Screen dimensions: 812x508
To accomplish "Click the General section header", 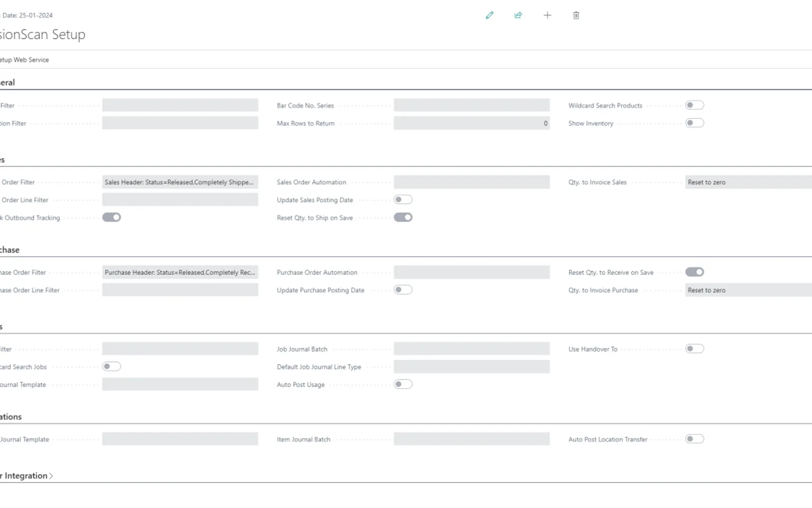I will 8,82.
